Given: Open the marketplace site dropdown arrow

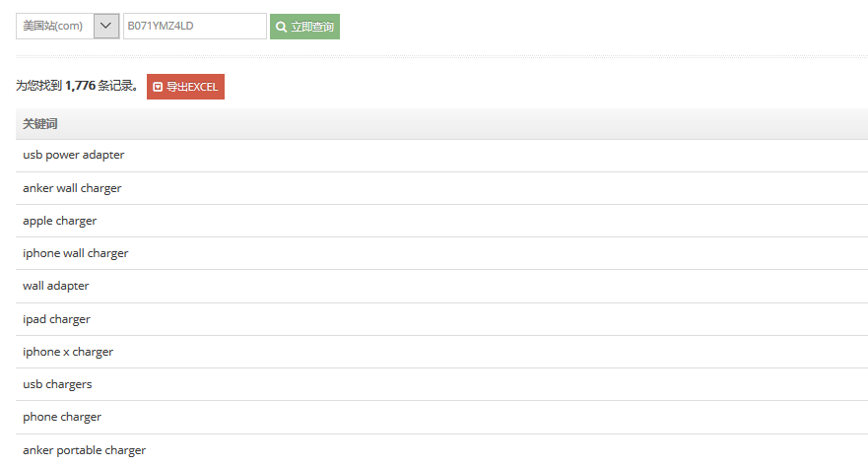Looking at the screenshot, I should pyautogui.click(x=106, y=26).
